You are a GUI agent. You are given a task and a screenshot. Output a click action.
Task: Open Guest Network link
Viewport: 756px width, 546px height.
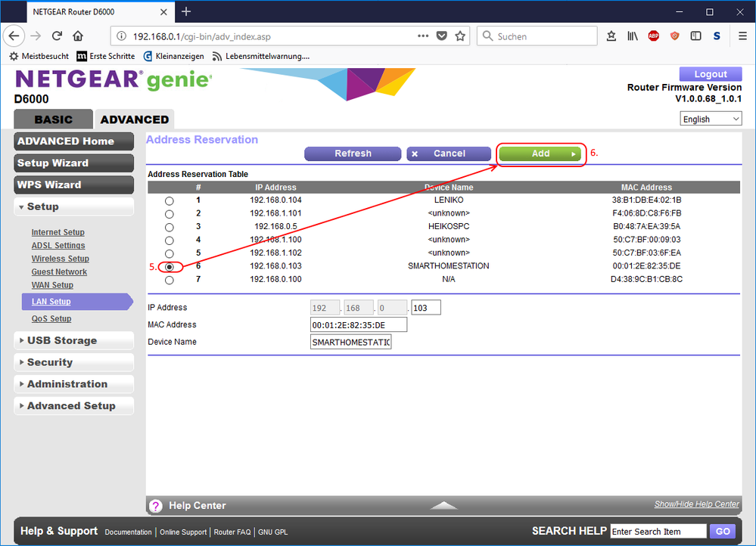[59, 271]
